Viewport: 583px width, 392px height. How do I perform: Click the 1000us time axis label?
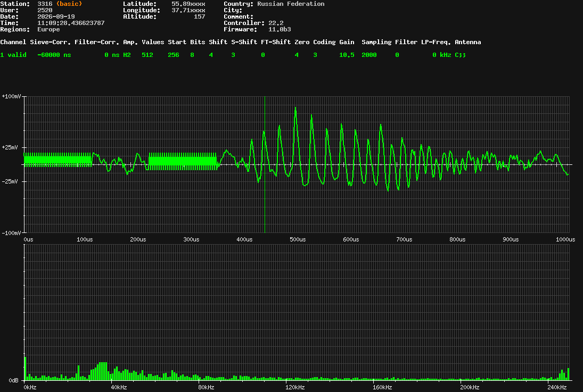[565, 240]
